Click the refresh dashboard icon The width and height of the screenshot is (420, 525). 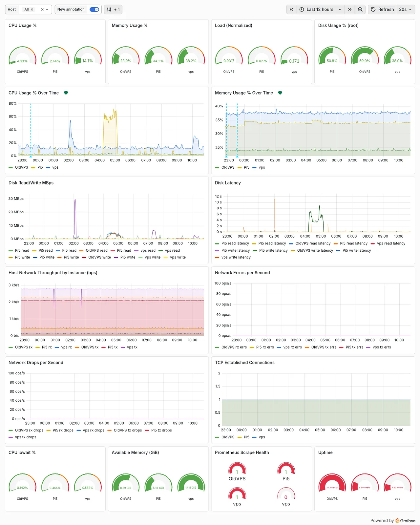(x=373, y=10)
